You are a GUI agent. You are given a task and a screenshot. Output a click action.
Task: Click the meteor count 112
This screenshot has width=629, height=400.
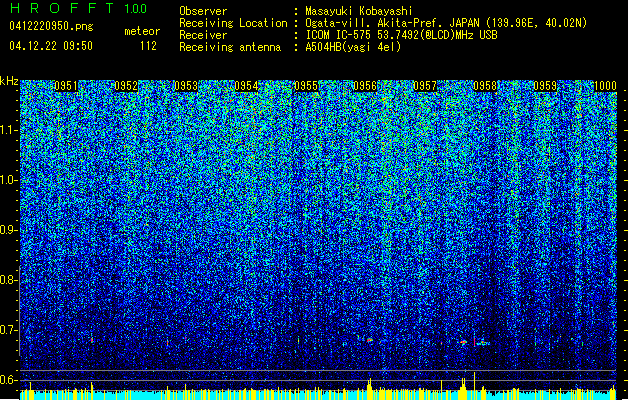coord(148,46)
